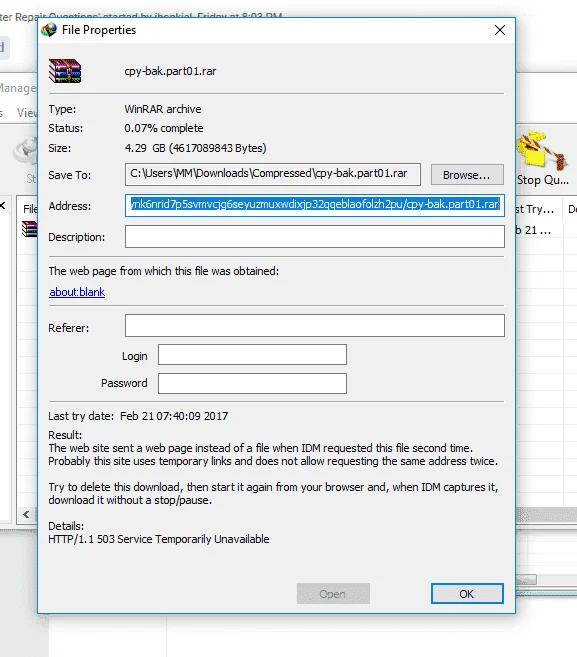The image size is (577, 657).
Task: Click the Referer input field
Action: (314, 326)
